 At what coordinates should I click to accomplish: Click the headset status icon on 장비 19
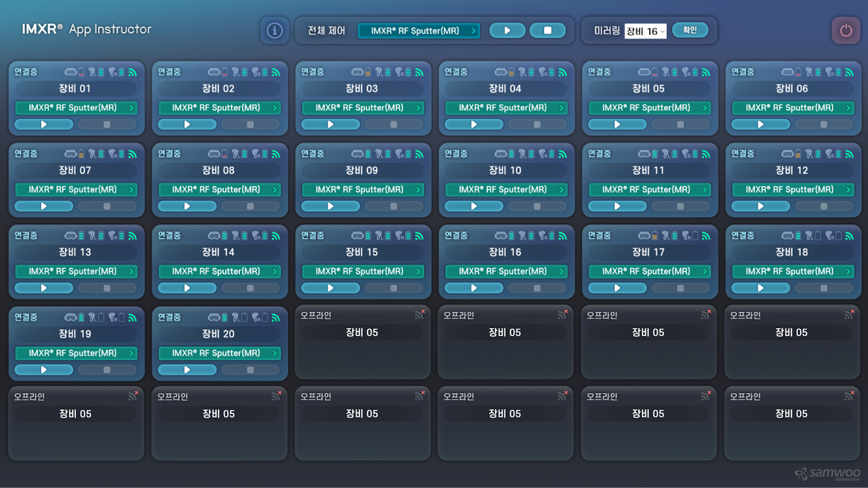coord(71,318)
